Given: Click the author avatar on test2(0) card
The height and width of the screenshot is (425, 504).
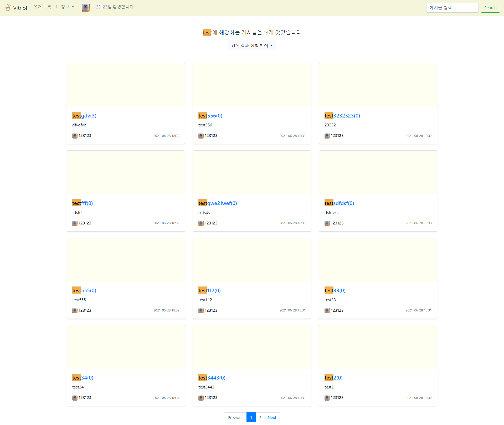Looking at the screenshot, I should pyautogui.click(x=327, y=398).
